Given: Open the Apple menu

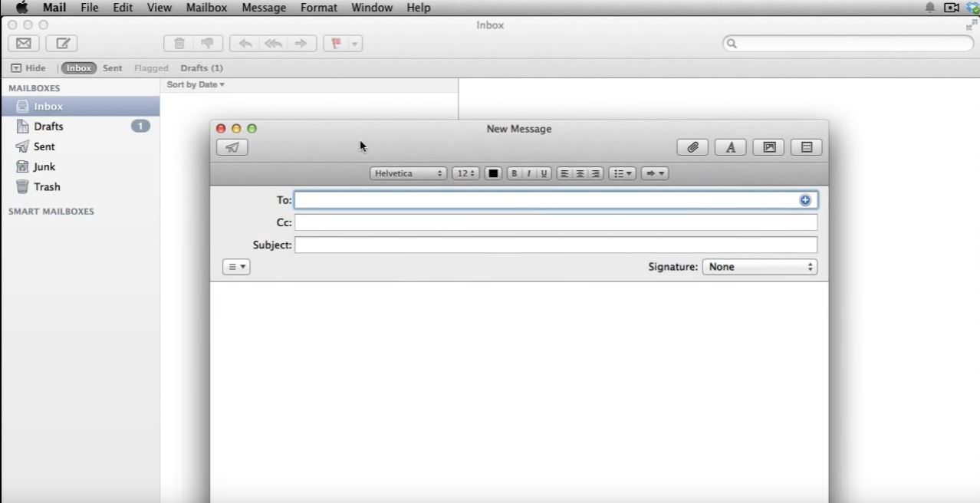Looking at the screenshot, I should coord(21,8).
